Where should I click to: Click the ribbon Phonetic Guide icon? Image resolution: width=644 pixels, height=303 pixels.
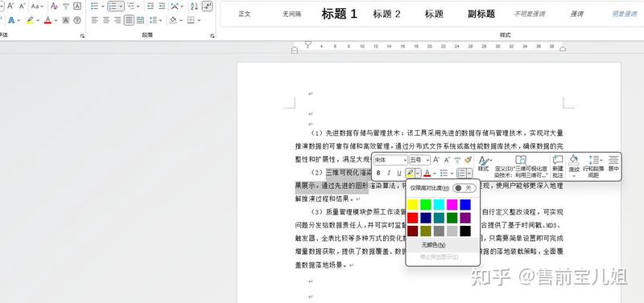(66, 6)
